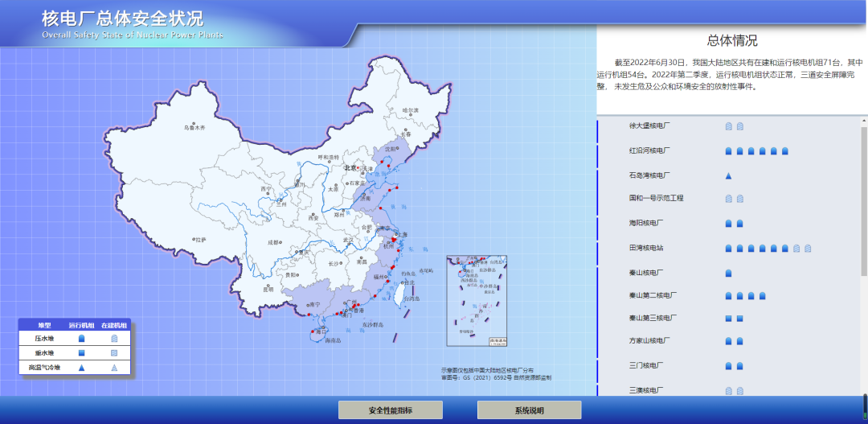Image resolution: width=868 pixels, height=424 pixels.
Task: Click first square reactor icon of 秦山第三核电厂
Action: 728,319
